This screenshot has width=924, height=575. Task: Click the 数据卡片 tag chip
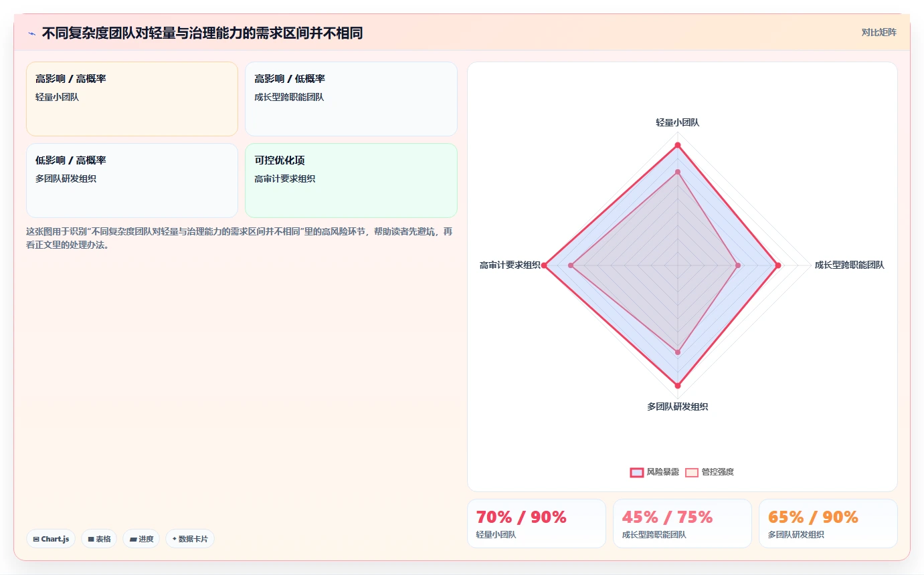[190, 539]
